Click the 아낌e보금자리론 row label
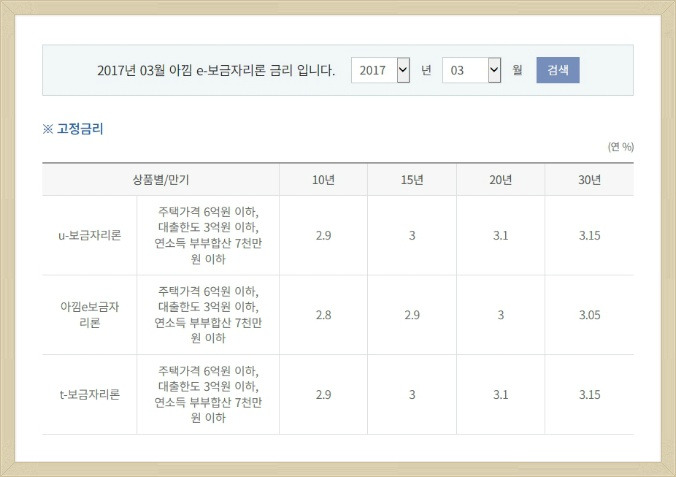The image size is (676, 477). (x=90, y=314)
